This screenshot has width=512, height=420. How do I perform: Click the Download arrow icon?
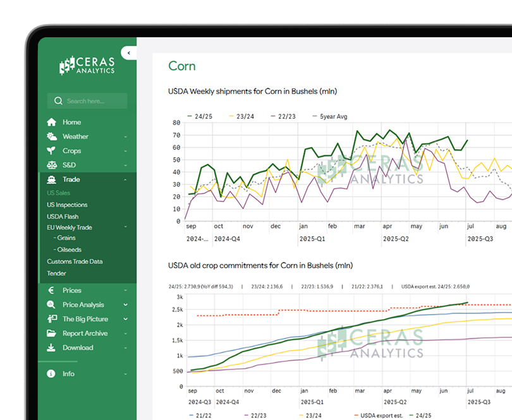[x=51, y=347]
